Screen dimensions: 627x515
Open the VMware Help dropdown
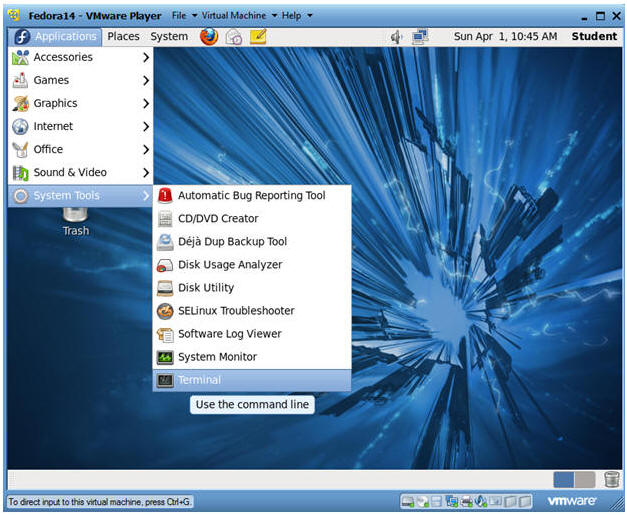297,16
